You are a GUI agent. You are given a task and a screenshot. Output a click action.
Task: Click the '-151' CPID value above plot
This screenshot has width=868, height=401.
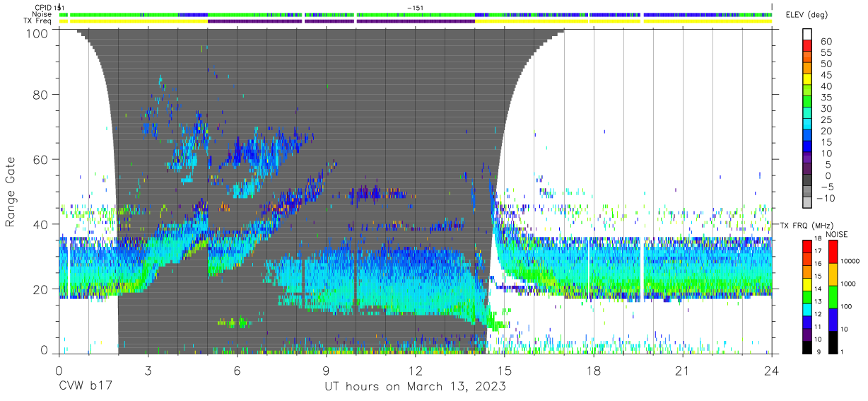pyautogui.click(x=416, y=8)
